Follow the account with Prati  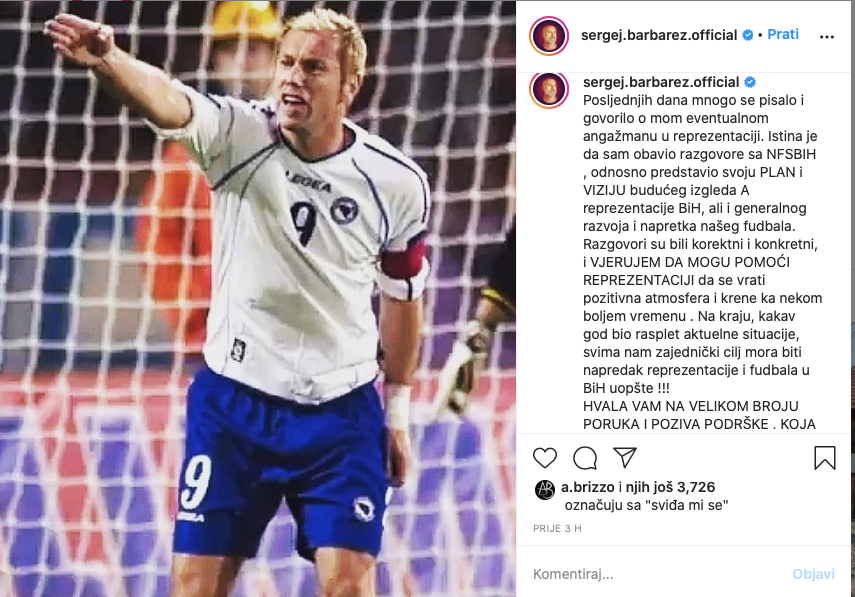783,34
